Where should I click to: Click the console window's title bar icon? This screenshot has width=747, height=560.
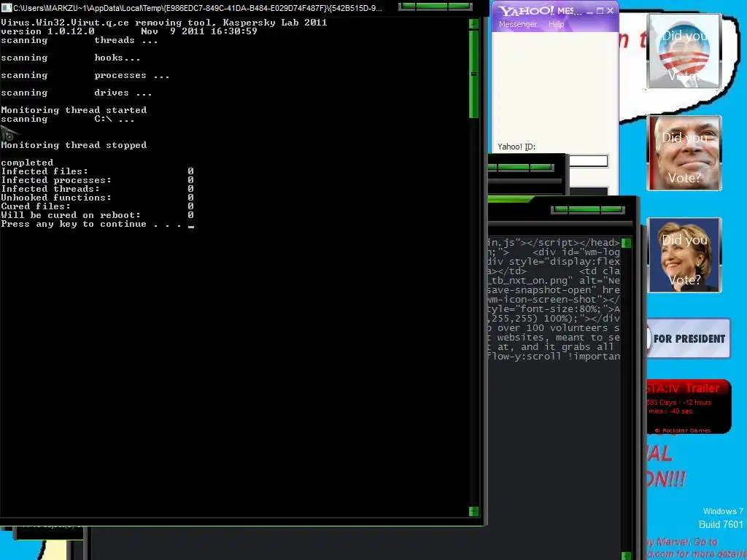click(x=6, y=7)
